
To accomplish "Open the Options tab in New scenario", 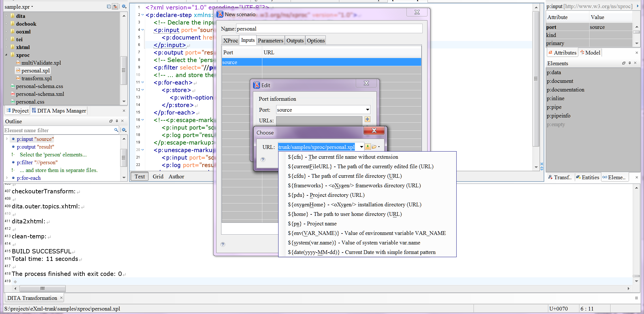I will click(x=316, y=41).
